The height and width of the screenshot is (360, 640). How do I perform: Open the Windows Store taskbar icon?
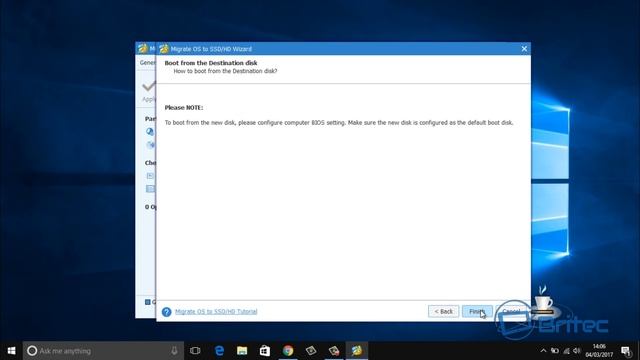point(265,351)
